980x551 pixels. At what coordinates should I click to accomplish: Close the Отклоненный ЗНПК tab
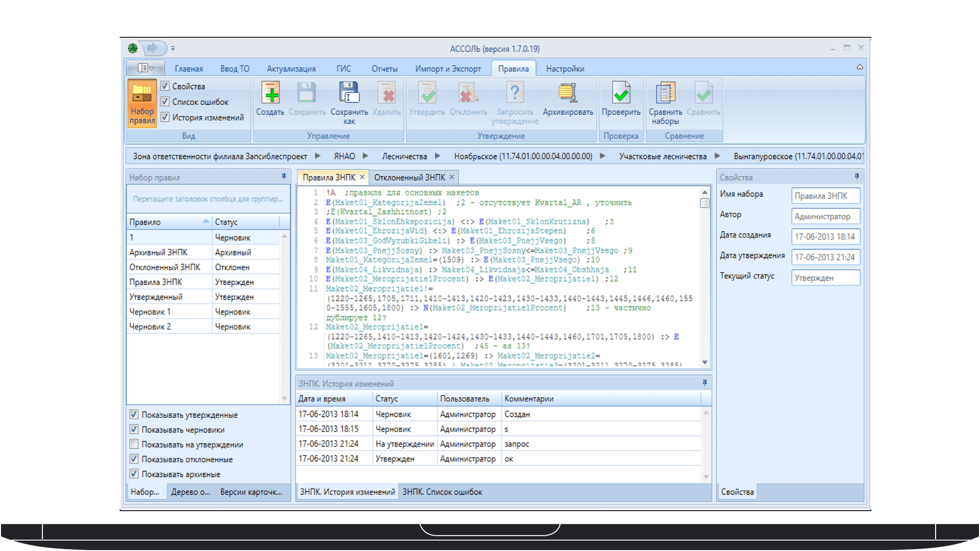coord(452,177)
